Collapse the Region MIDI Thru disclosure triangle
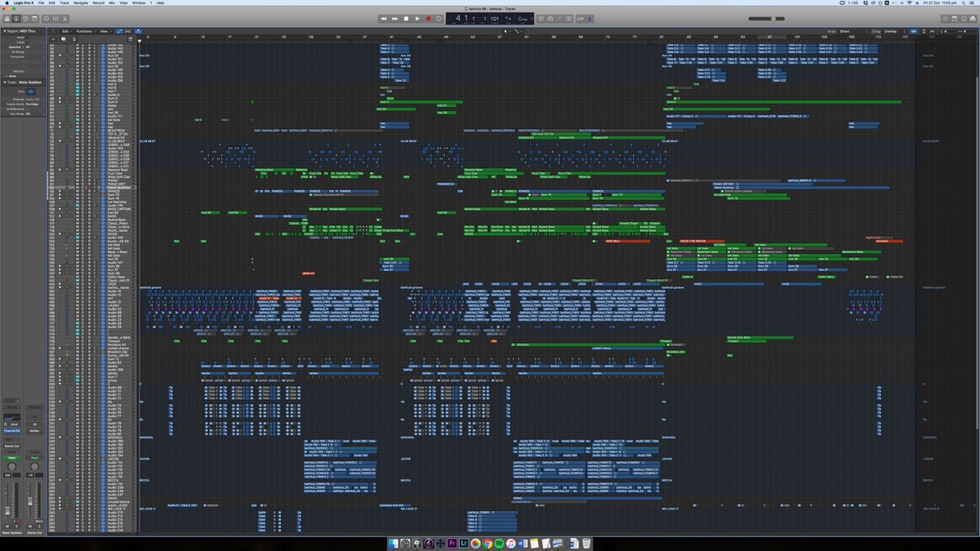The height and width of the screenshot is (551, 980). 3,31
